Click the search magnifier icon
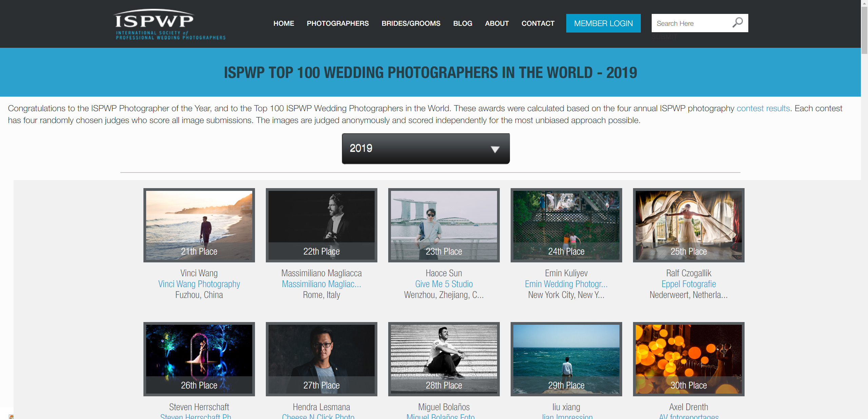This screenshot has width=868, height=419. tap(737, 23)
